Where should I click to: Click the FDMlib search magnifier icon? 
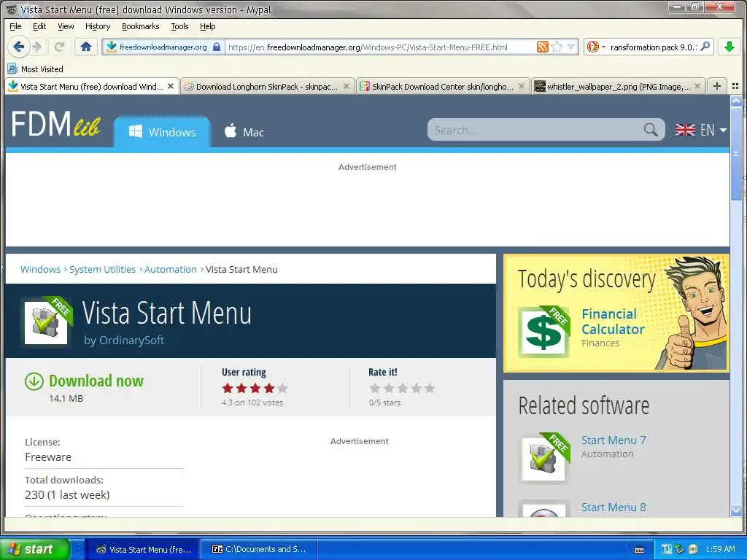651,130
